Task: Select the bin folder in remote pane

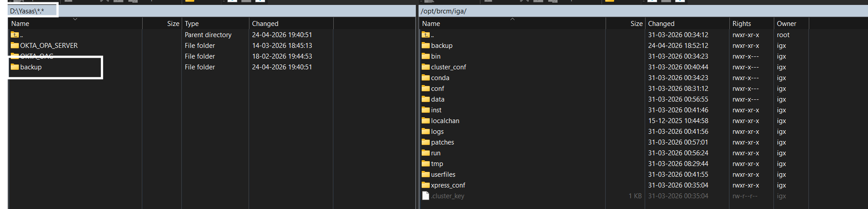Action: click(x=435, y=56)
